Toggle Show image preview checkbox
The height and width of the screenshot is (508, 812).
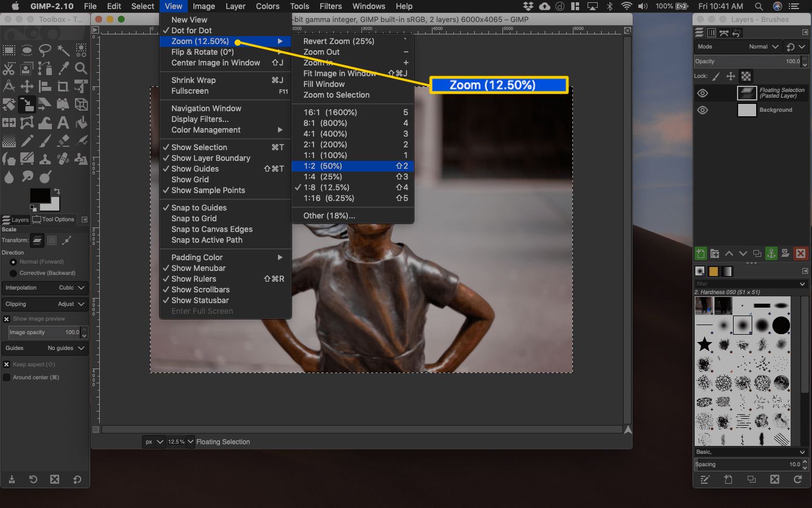click(7, 319)
